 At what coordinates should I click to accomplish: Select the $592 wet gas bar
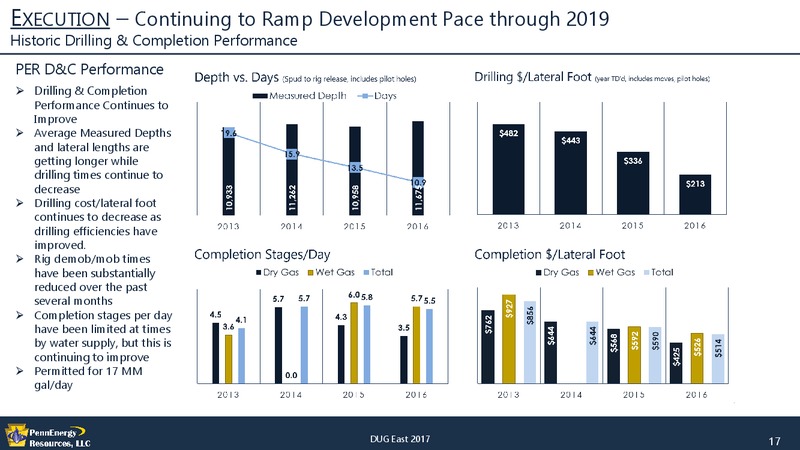(634, 355)
